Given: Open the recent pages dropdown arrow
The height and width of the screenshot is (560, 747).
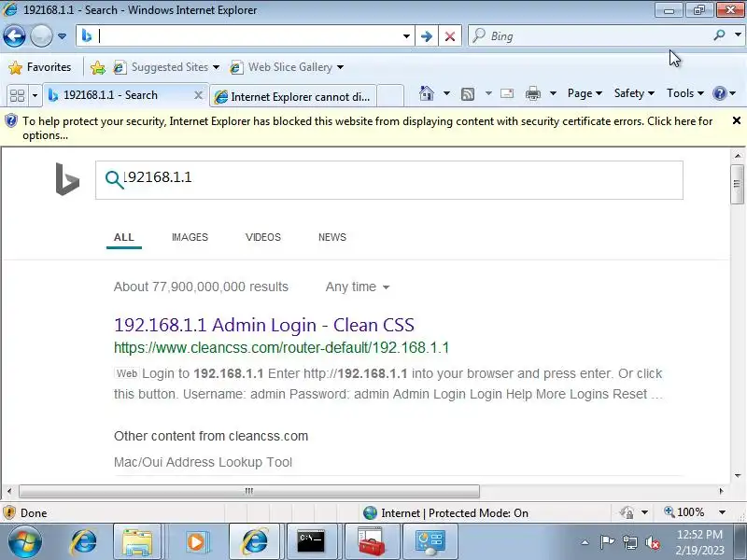Looking at the screenshot, I should tap(62, 36).
